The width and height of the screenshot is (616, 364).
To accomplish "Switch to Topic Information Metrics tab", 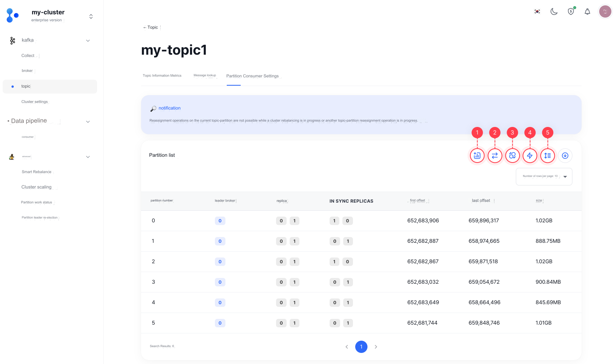I will point(162,76).
